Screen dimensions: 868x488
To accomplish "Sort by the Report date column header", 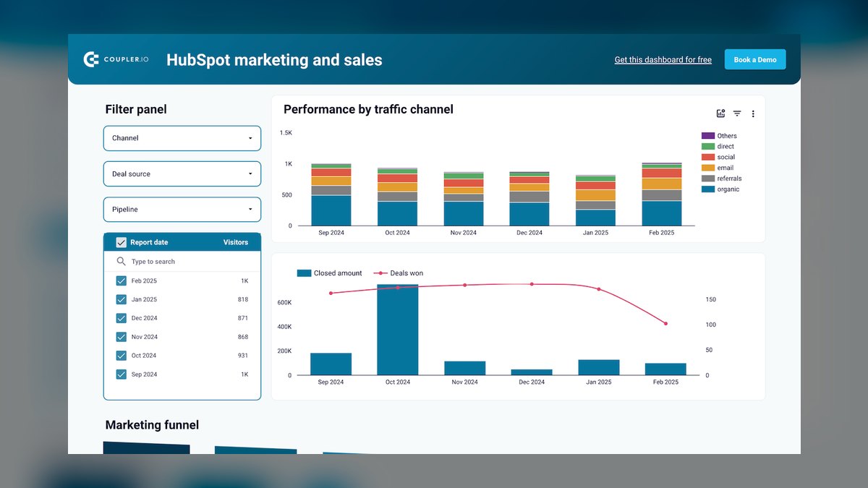I will point(149,242).
